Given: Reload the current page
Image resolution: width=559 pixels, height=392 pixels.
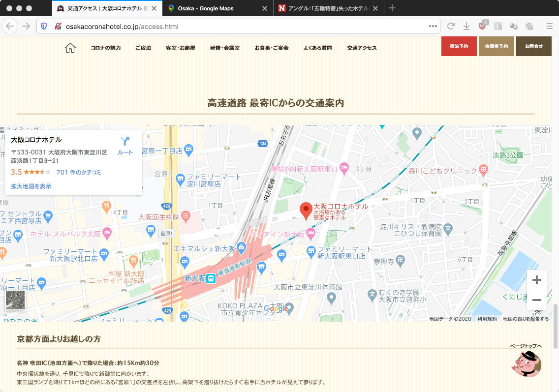Looking at the screenshot, I should click(x=451, y=26).
